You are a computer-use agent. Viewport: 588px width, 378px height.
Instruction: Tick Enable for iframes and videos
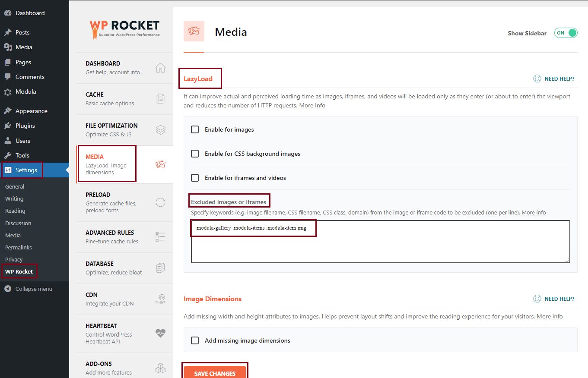tap(195, 178)
